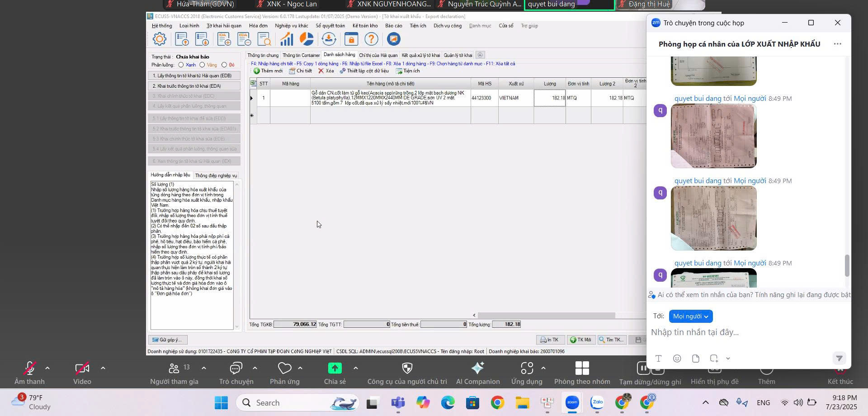The height and width of the screenshot is (416, 868).
Task: Select the Xanh radio button
Action: [181, 65]
